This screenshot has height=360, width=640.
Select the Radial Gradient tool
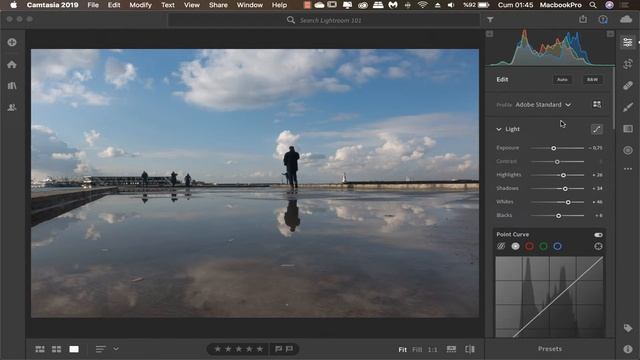point(628,150)
